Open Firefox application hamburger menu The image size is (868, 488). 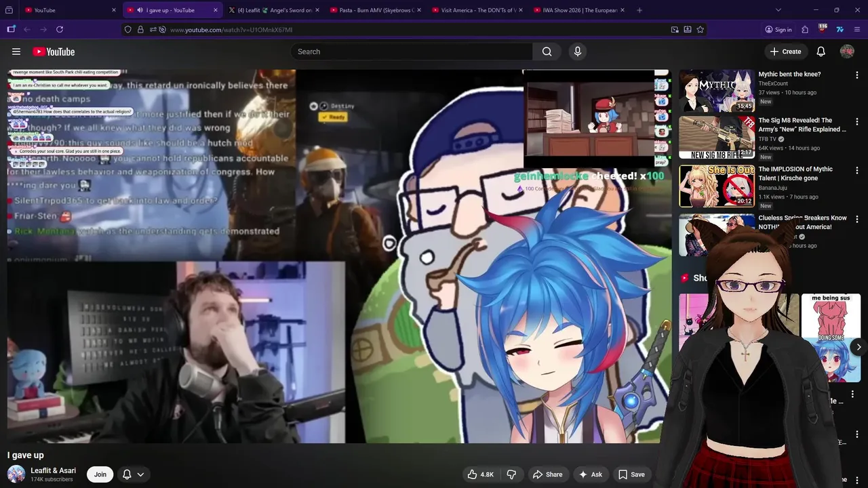(x=857, y=30)
